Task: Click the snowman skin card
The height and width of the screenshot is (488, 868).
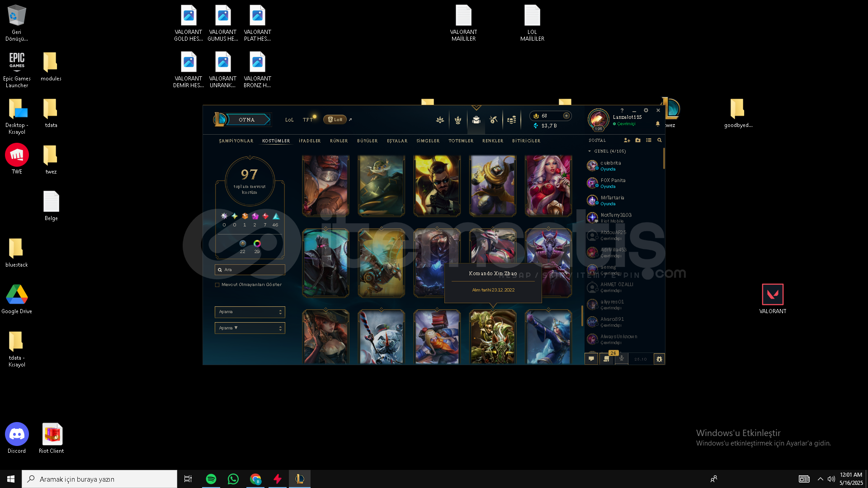Action: 381,337
